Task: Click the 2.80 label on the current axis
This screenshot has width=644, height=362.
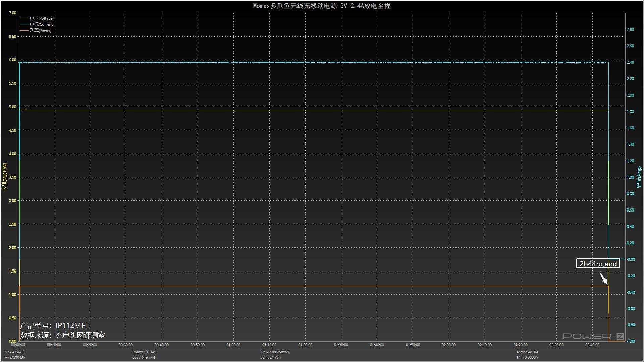Action: tap(630, 29)
